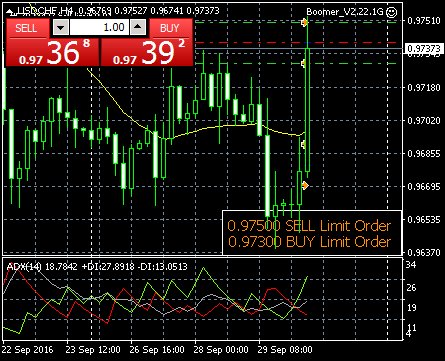Screen dimensions: 445x361
Task: Decrease lot volume with the down arrow
Action: coord(61,27)
